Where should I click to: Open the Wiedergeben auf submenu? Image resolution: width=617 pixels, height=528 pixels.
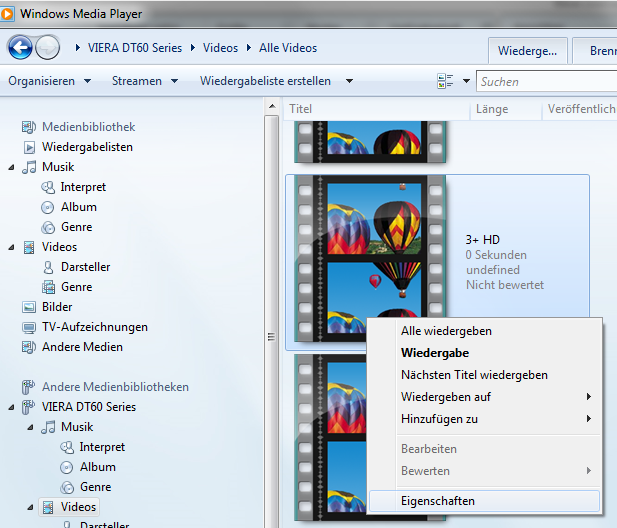coord(485,397)
